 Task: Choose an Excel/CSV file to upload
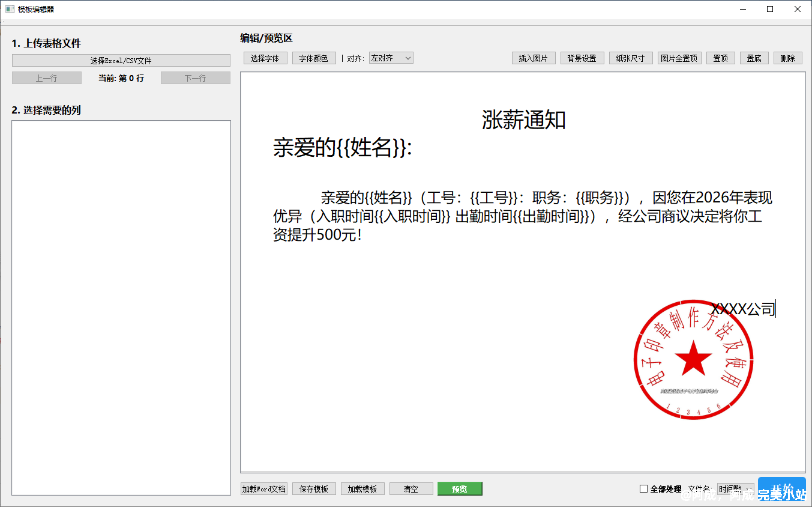pyautogui.click(x=121, y=59)
